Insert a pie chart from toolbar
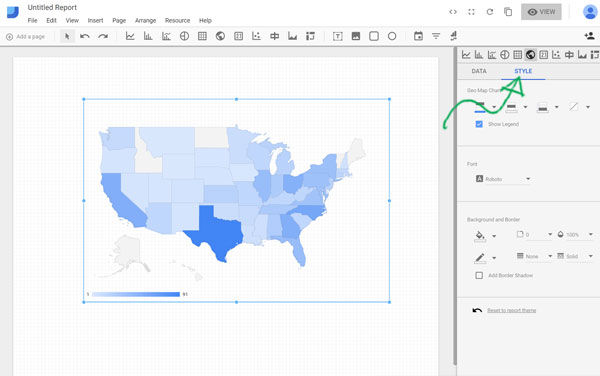600x376 pixels. 184,36
